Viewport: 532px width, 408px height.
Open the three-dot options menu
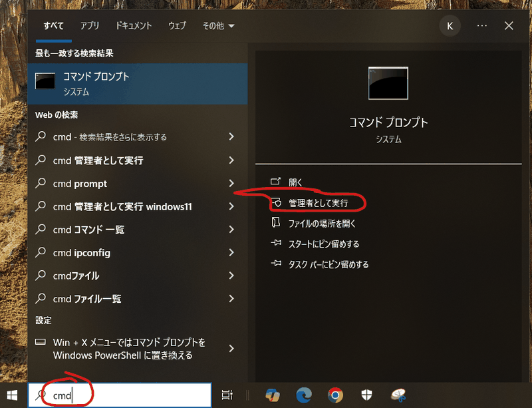coord(481,26)
